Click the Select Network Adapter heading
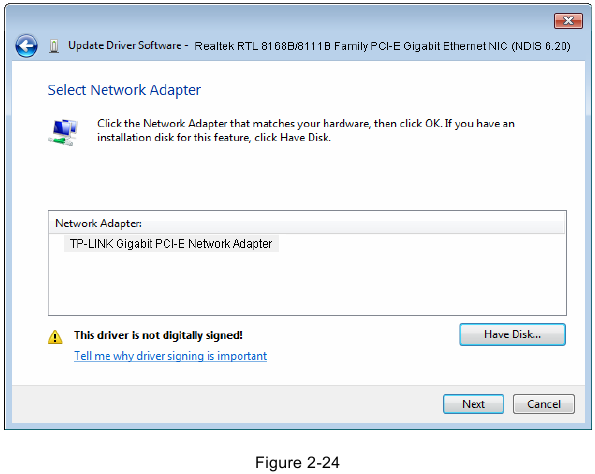The height and width of the screenshot is (474, 595). coord(124,90)
